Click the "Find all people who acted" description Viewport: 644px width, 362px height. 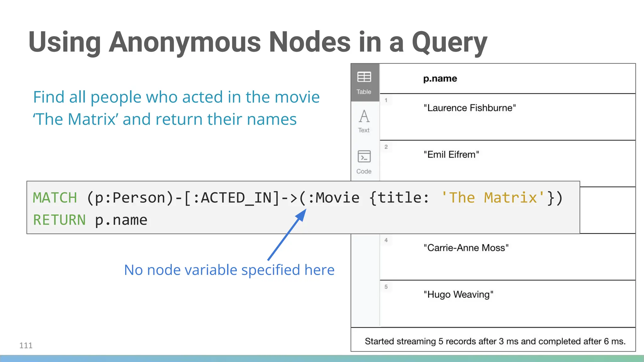point(176,108)
